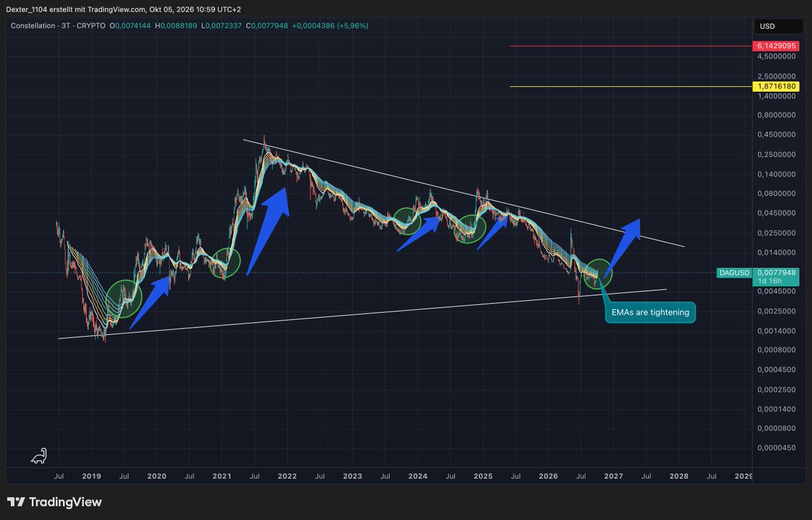Click the 2024 label on time axis
812x520 pixels.
click(418, 476)
